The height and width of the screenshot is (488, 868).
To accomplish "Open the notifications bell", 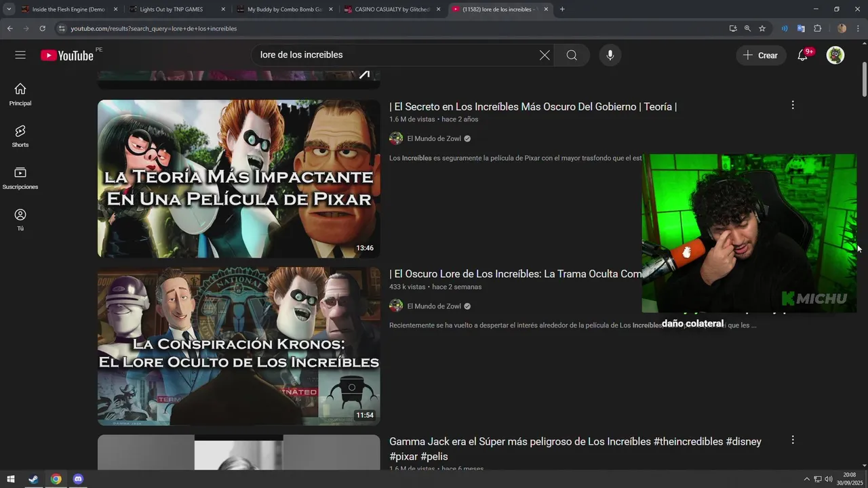I will [x=803, y=56].
